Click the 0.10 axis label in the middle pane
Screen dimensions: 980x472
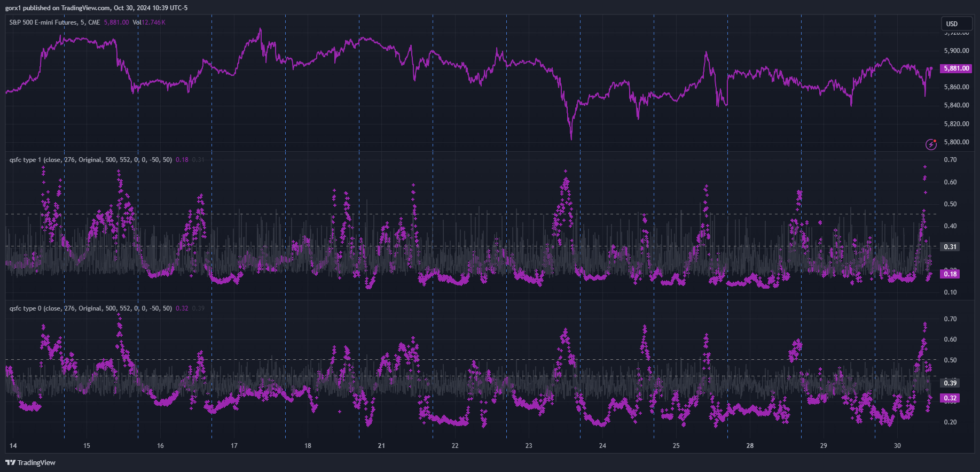tap(950, 292)
